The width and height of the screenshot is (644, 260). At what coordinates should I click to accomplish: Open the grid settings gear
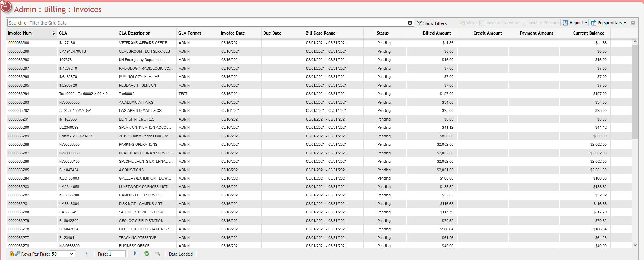coord(633,23)
